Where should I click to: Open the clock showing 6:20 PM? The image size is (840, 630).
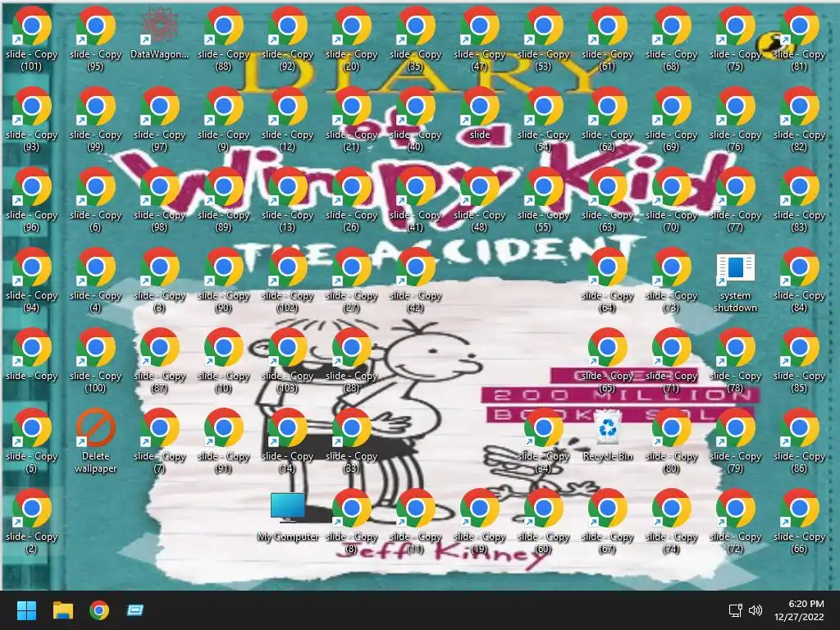799,610
